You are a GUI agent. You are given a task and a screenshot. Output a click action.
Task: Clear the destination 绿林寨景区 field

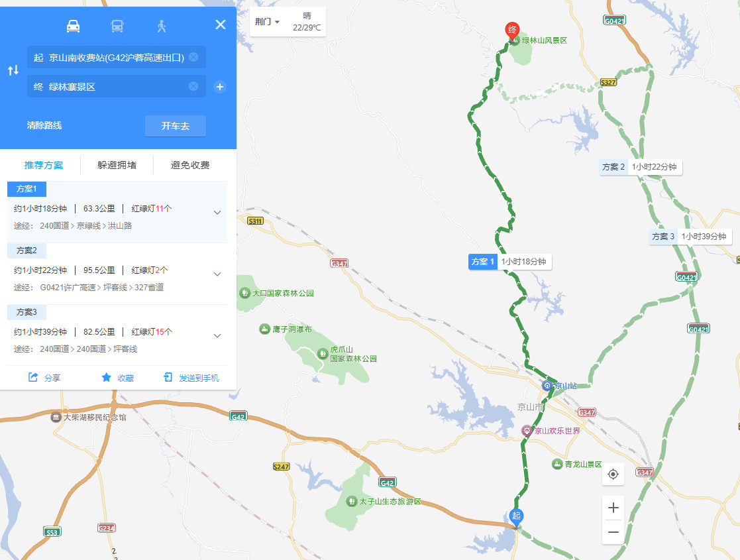(193, 86)
